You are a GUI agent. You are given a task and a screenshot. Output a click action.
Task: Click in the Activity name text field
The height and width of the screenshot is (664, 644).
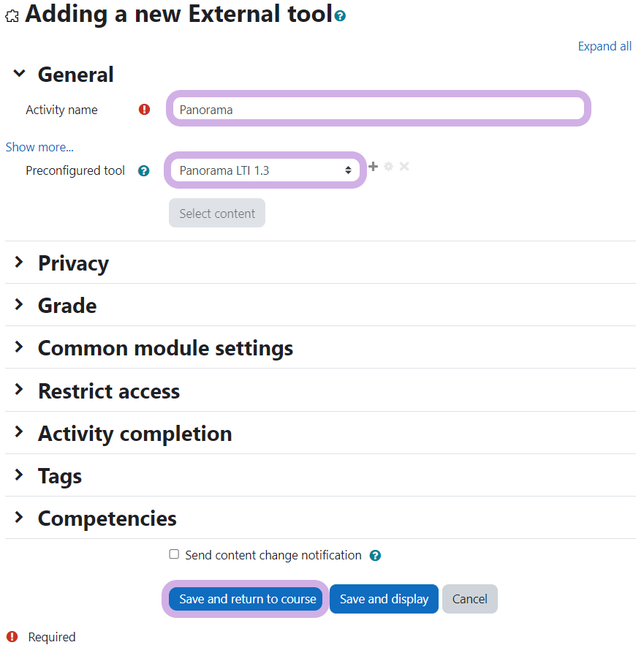tap(378, 110)
